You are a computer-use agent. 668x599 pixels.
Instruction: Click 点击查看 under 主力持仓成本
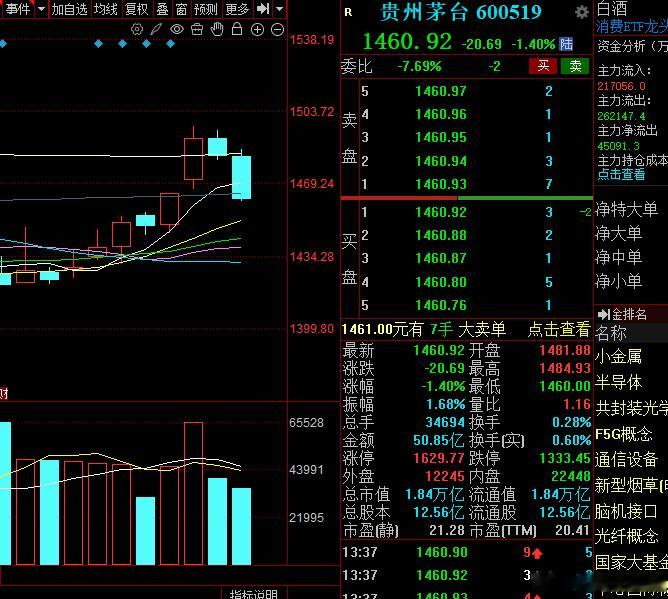point(621,174)
